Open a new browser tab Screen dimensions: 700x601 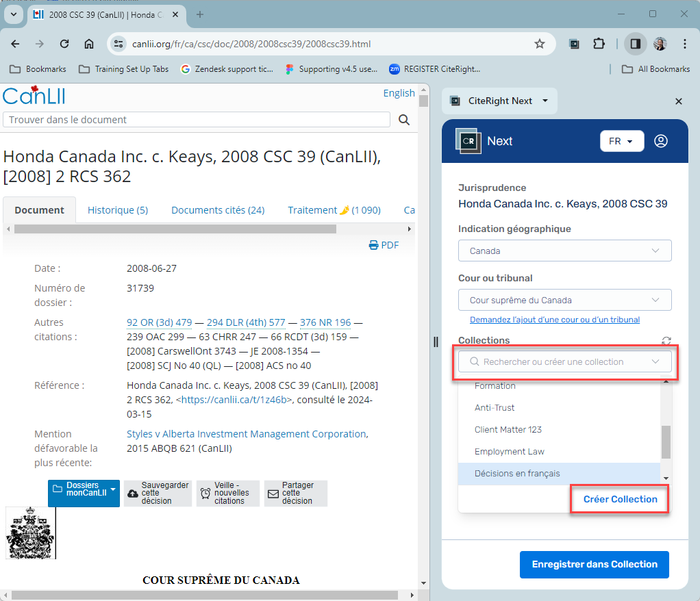click(200, 14)
